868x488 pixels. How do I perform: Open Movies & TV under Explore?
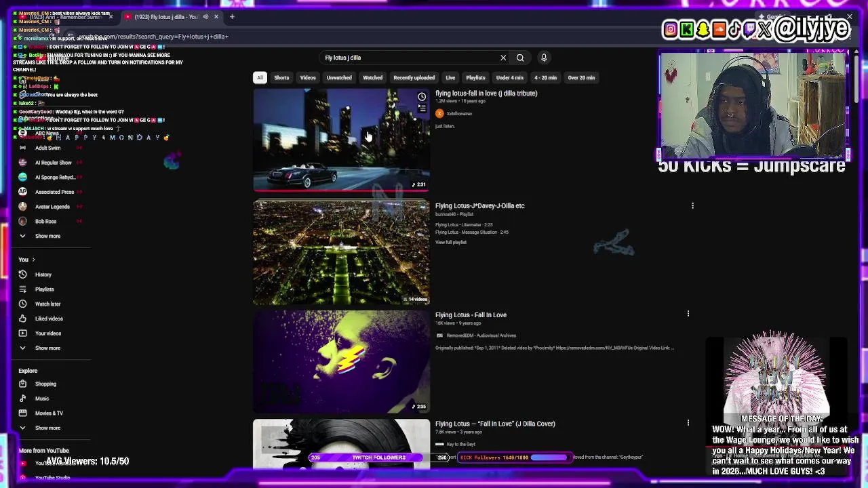(x=49, y=413)
